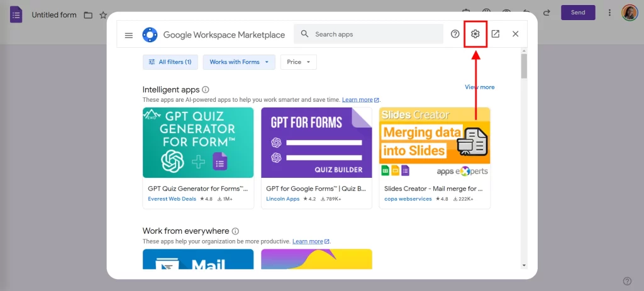Move form using the folder icon
Viewport: 644px width, 291px height.
point(88,15)
